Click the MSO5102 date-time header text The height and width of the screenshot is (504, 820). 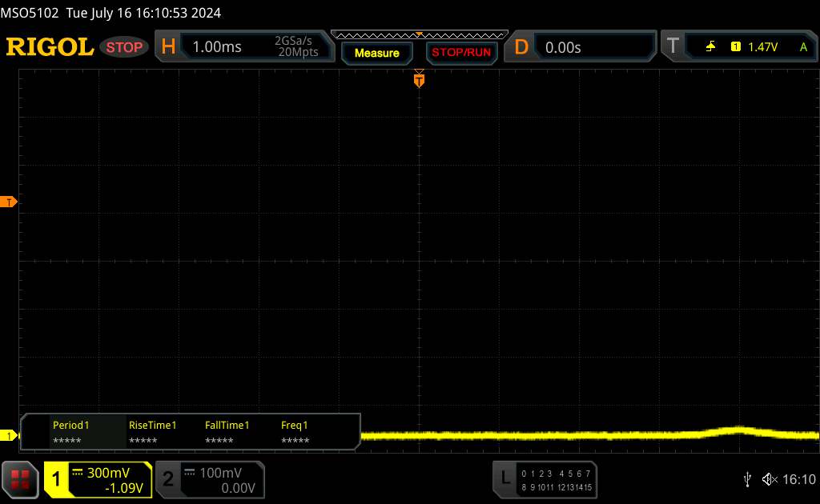point(111,13)
